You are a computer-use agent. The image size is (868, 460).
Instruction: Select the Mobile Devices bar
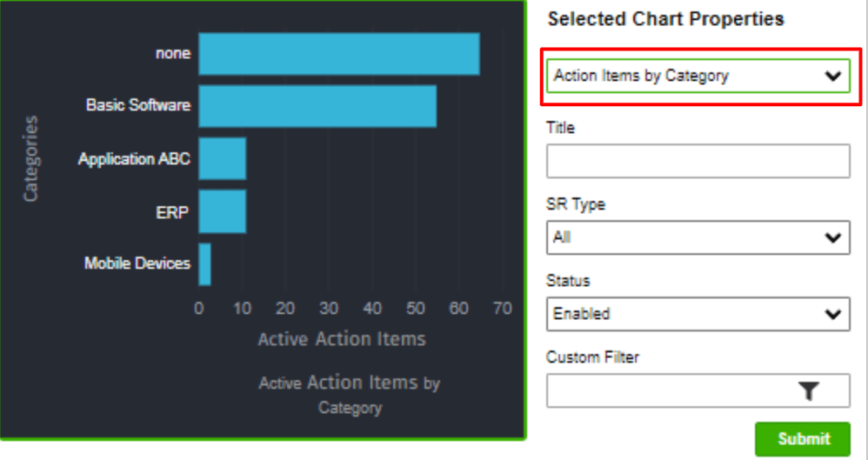tap(204, 264)
